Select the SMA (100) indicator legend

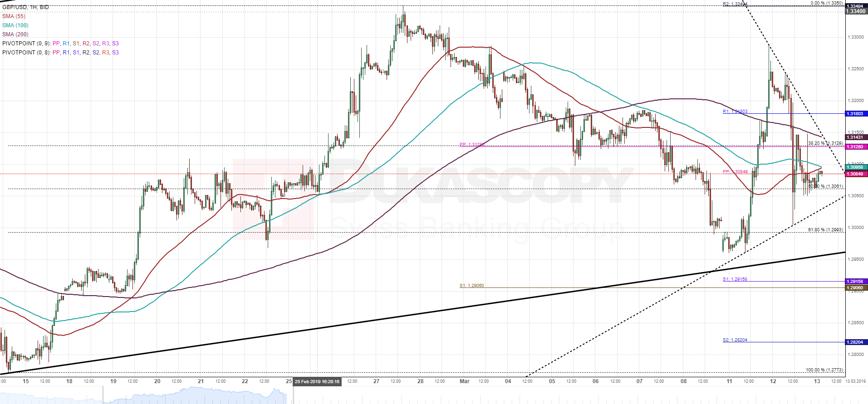(15, 25)
